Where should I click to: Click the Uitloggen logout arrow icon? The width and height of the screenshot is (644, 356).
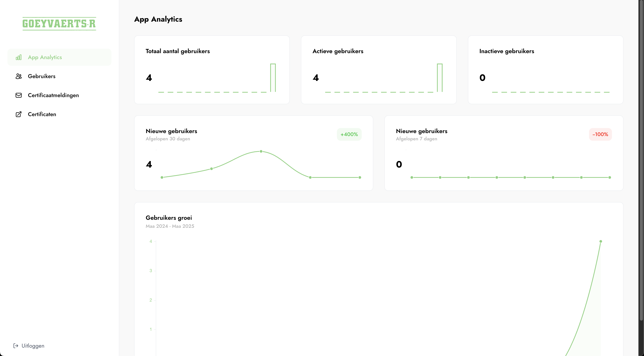point(16,346)
